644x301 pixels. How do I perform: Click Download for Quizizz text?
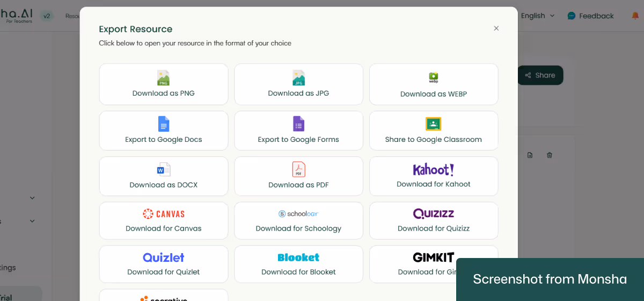click(434, 228)
